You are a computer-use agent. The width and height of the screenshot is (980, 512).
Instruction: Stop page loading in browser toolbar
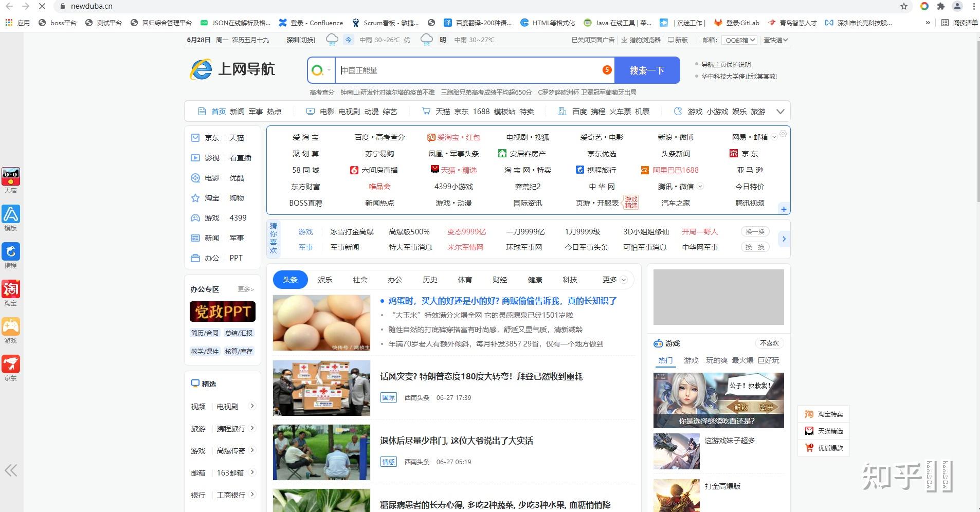pyautogui.click(x=42, y=6)
